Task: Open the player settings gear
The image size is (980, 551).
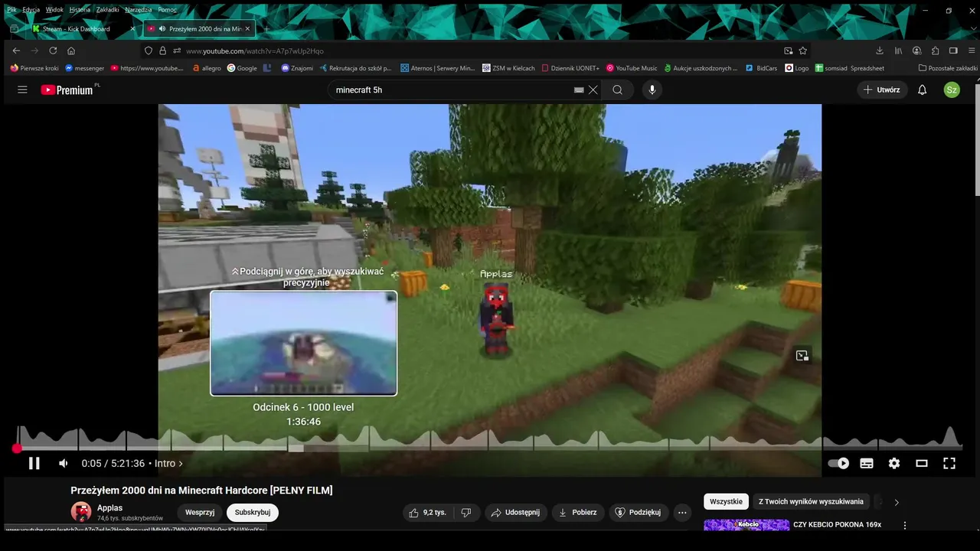Action: pyautogui.click(x=894, y=463)
